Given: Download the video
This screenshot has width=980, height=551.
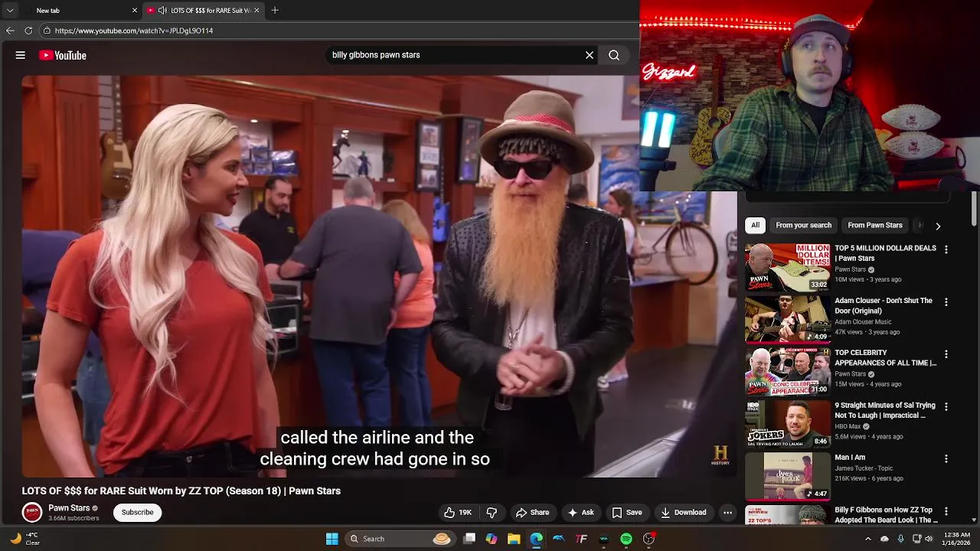Looking at the screenshot, I should (x=684, y=513).
